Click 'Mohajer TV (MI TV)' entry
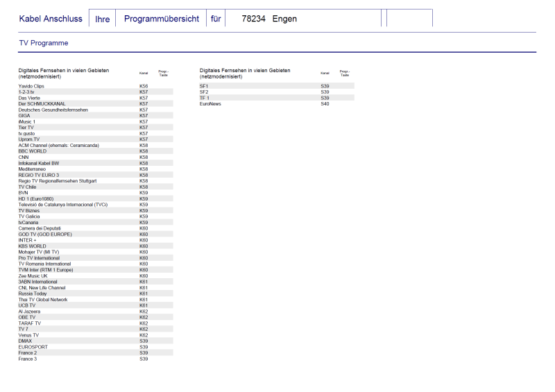Viewport: 555px width, 392px height. (96, 252)
